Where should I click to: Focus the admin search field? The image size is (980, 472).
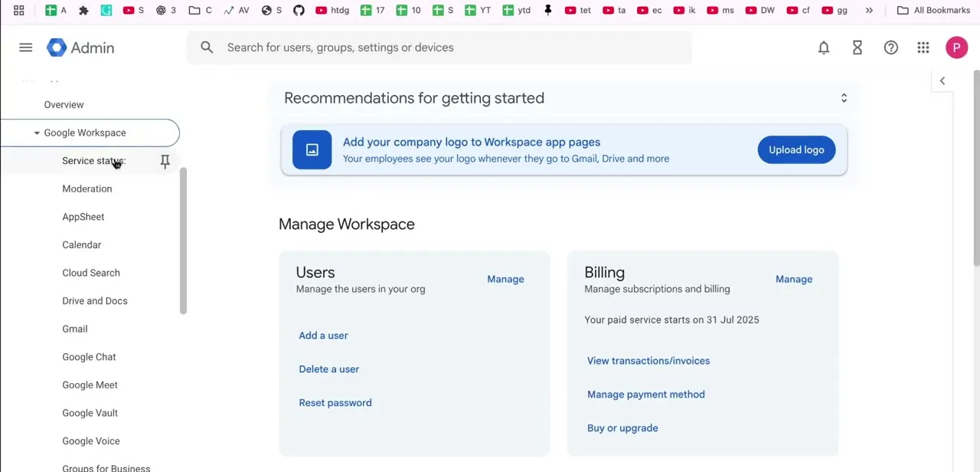pos(439,48)
